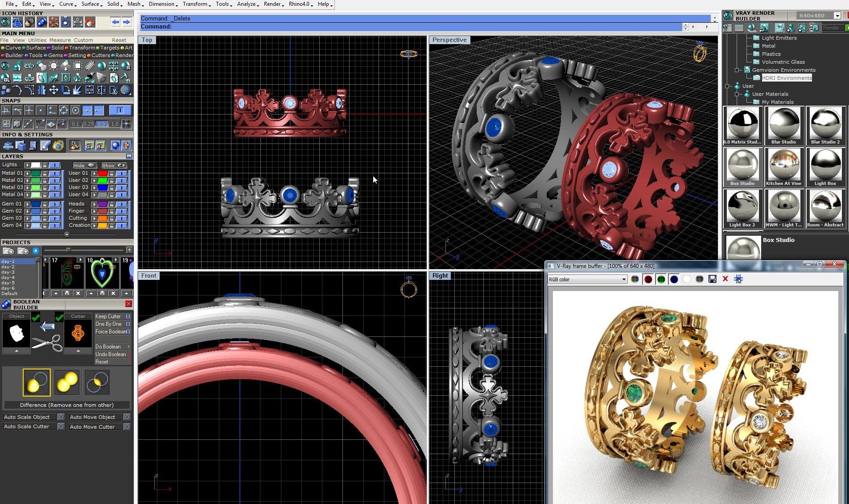Viewport: 849px width, 504px height.
Task: Open the RGB color channel dropdown
Action: coord(587,279)
